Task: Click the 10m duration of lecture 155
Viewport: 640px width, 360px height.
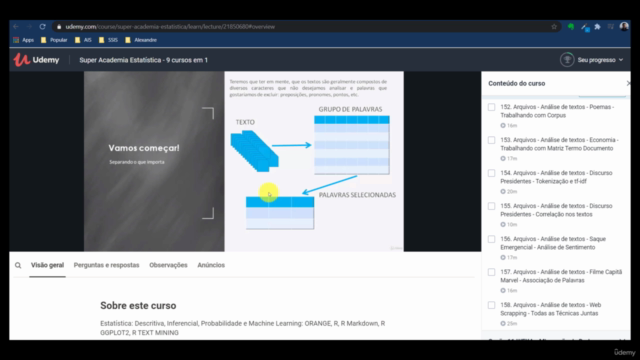Action: click(x=512, y=224)
